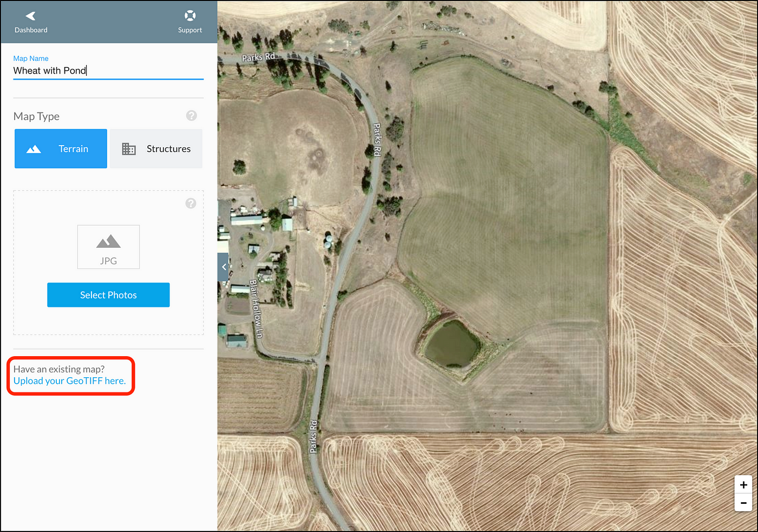
Task: Select the Terrain map type
Action: [61, 149]
